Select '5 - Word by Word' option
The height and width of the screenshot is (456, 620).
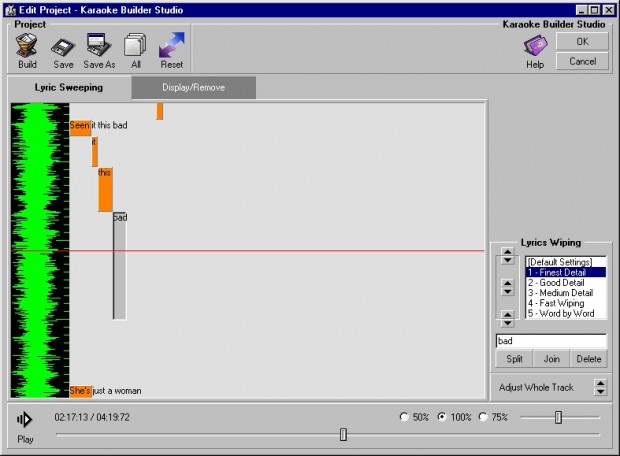point(566,313)
